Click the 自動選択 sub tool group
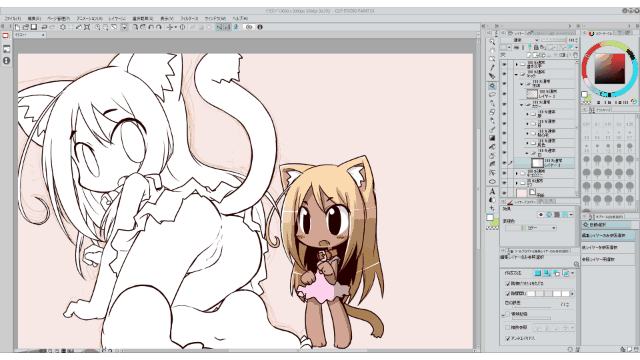 (607, 224)
